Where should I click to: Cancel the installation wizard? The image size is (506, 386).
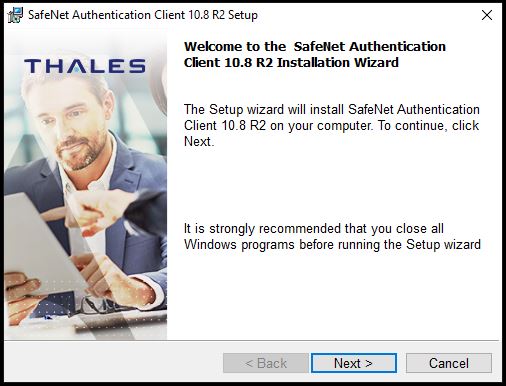click(449, 363)
